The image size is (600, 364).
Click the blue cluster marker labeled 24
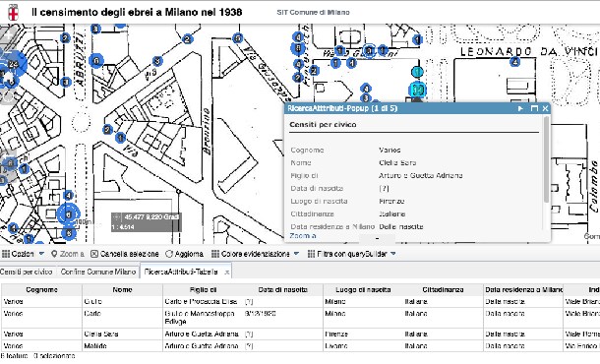(14, 64)
